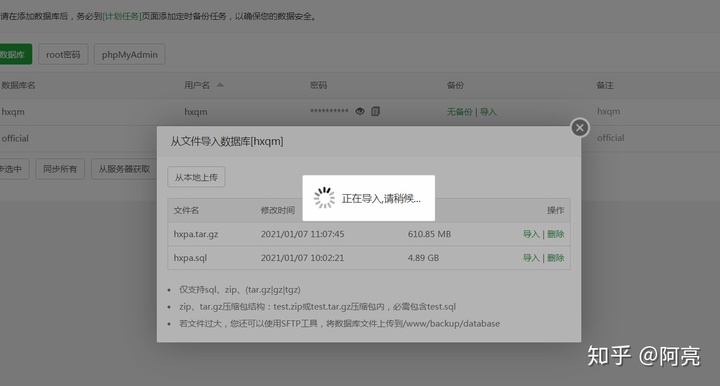Viewport: 720px width, 386px height.
Task: Delete the hxpa.tar.gz file
Action: 555,234
